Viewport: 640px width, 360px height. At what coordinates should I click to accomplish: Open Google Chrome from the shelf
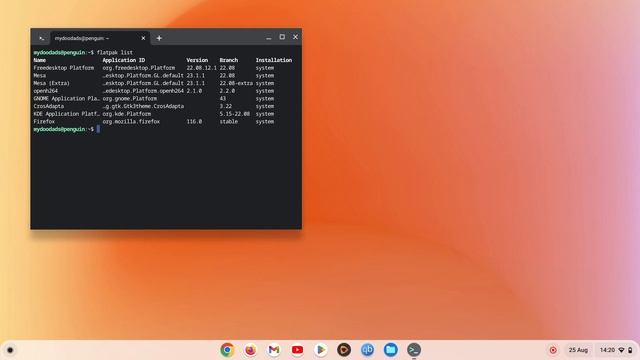(227, 350)
